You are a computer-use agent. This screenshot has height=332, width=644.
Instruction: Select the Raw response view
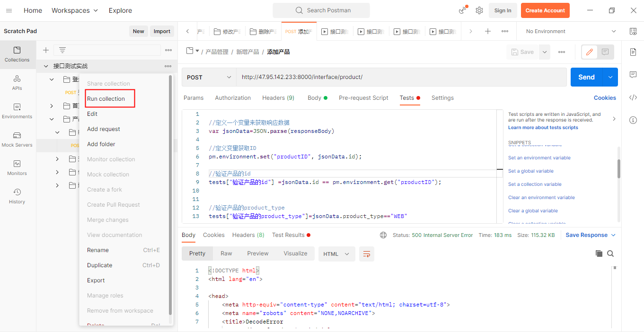pyautogui.click(x=226, y=253)
